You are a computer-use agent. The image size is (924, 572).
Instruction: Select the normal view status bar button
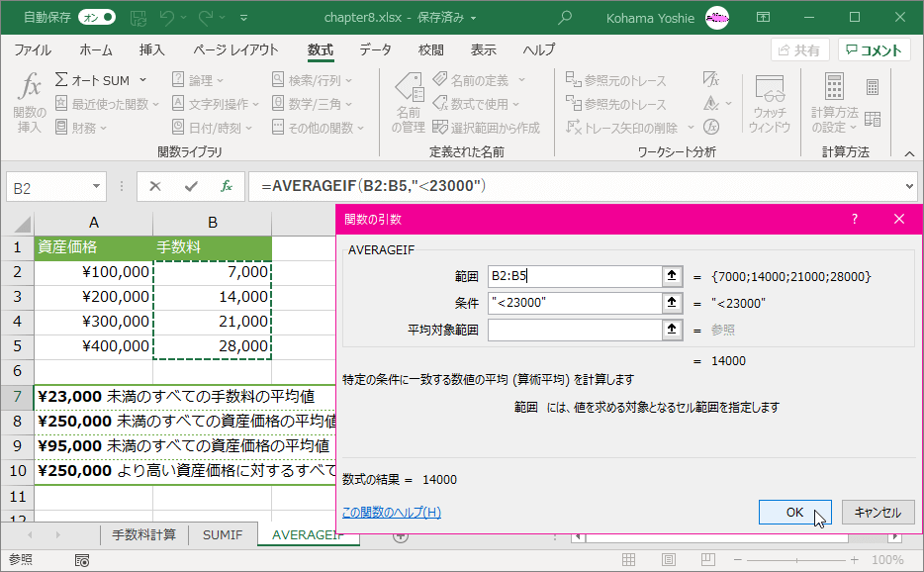[x=629, y=559]
